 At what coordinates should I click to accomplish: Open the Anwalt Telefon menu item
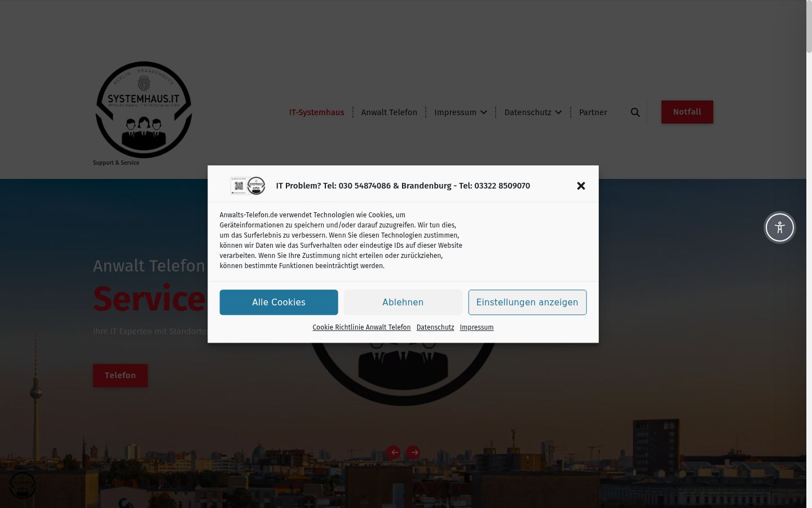click(x=389, y=112)
